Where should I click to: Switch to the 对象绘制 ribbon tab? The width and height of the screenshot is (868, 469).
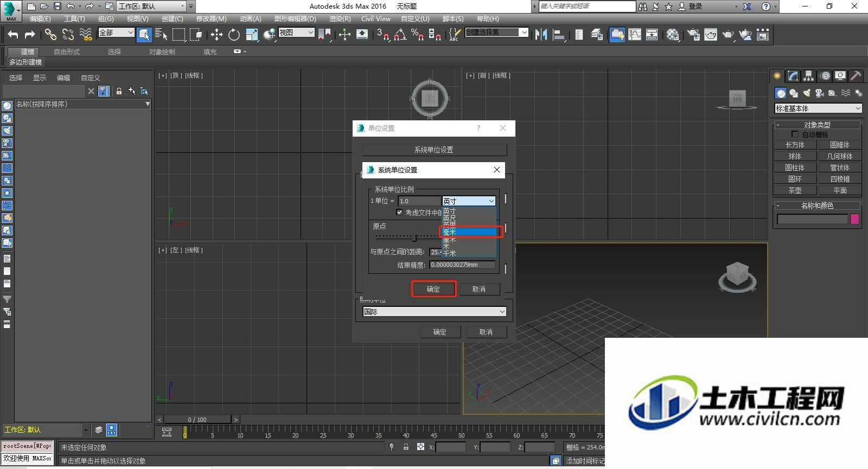tap(162, 52)
